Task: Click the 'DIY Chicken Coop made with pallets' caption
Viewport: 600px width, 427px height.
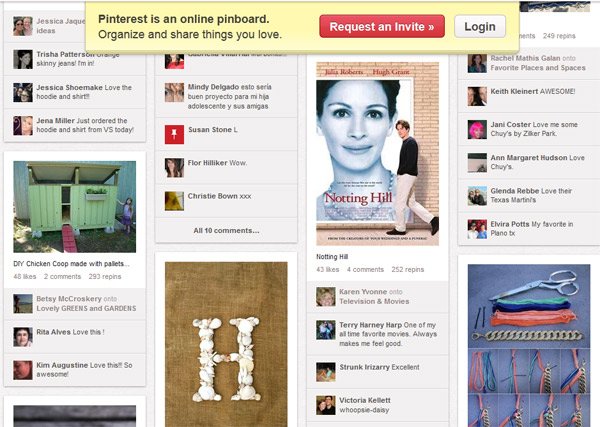Action: [71, 264]
